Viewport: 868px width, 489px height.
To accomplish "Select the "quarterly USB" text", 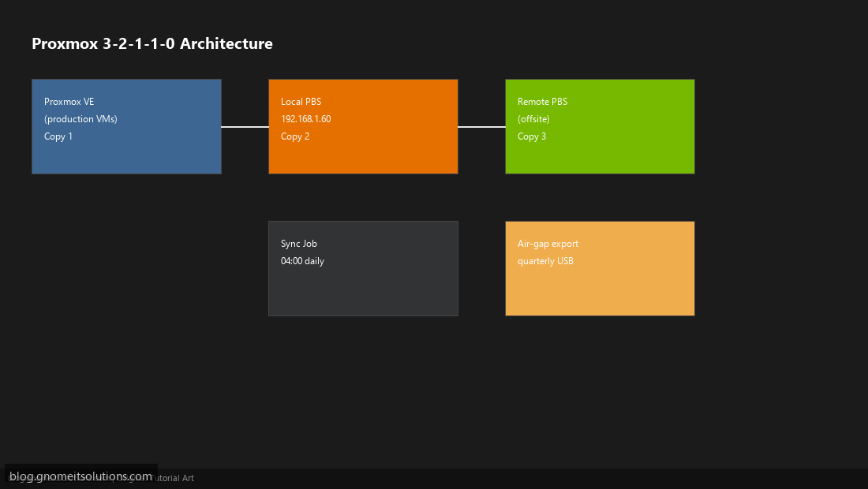I will coord(545,261).
